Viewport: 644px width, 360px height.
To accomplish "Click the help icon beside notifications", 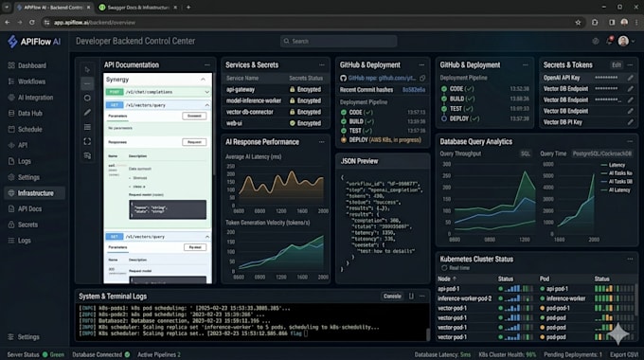I will pos(595,41).
